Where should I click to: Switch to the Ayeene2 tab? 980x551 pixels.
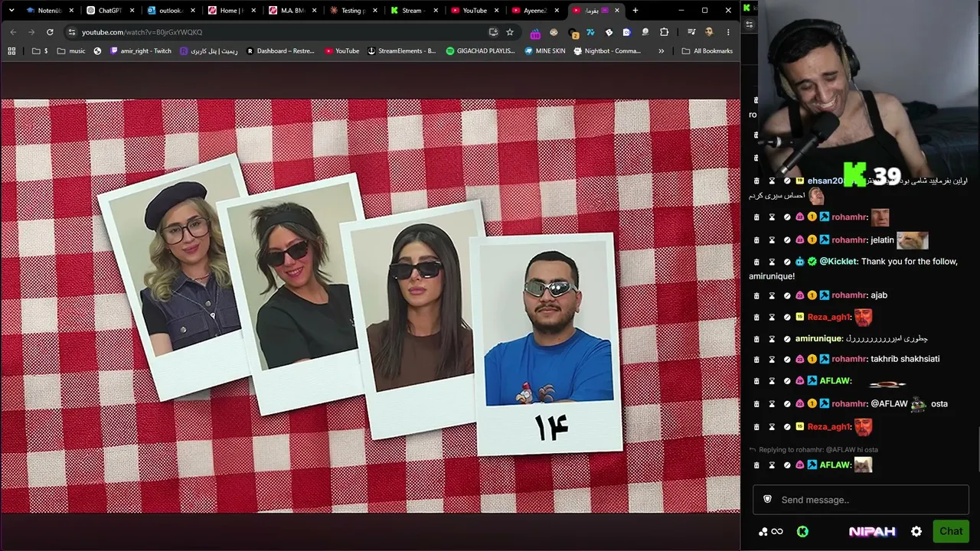[x=534, y=11]
